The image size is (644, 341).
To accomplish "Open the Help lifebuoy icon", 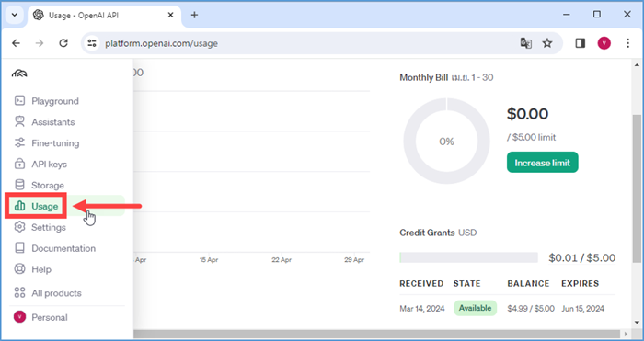I will 19,269.
